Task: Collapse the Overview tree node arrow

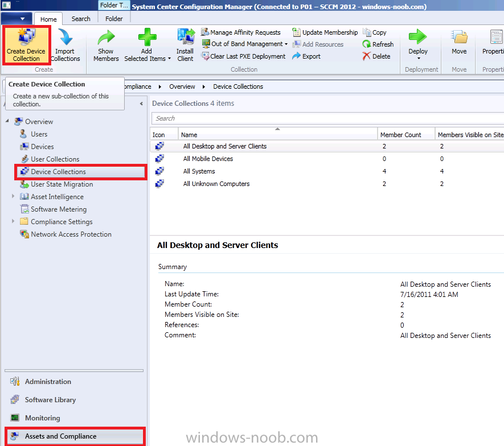Action: coord(7,121)
